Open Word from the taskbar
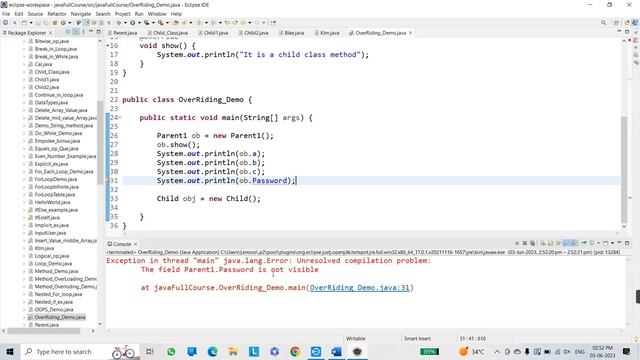 tap(336, 351)
